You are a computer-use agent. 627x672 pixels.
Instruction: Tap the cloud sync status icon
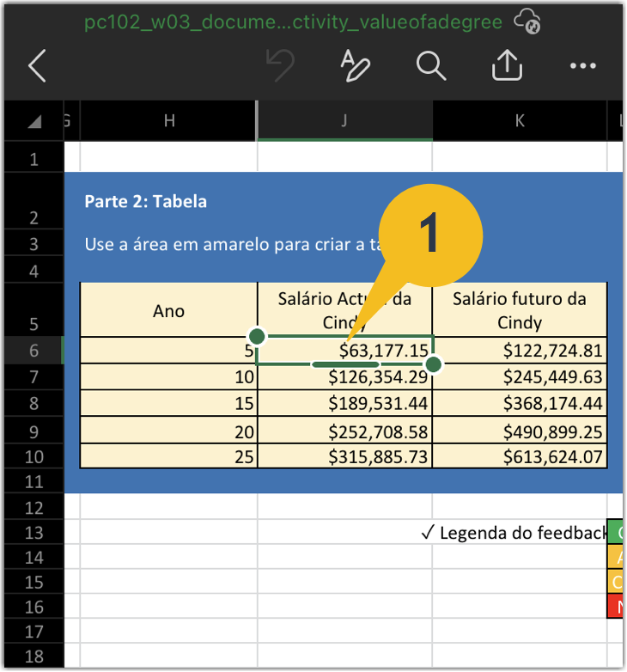[x=527, y=21]
